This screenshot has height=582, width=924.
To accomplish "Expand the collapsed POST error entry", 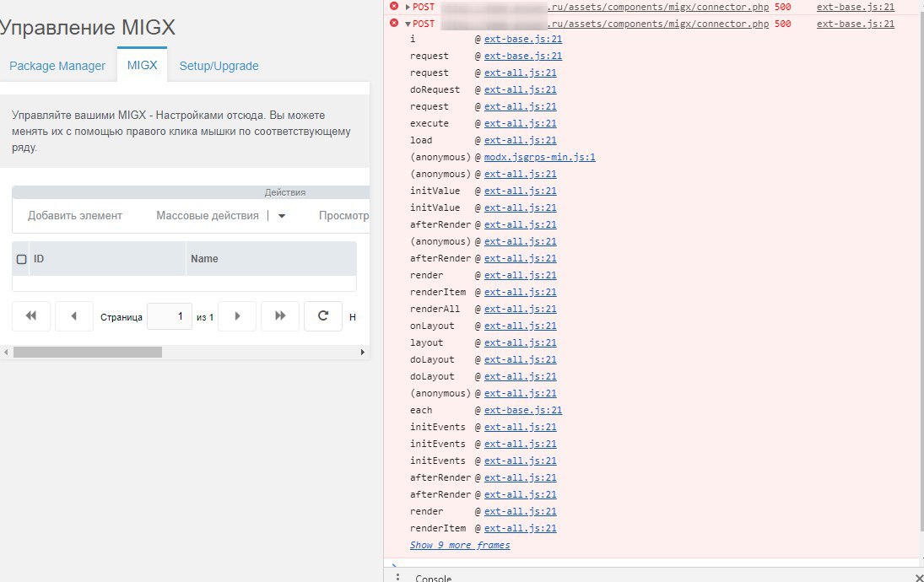I will (408, 7).
